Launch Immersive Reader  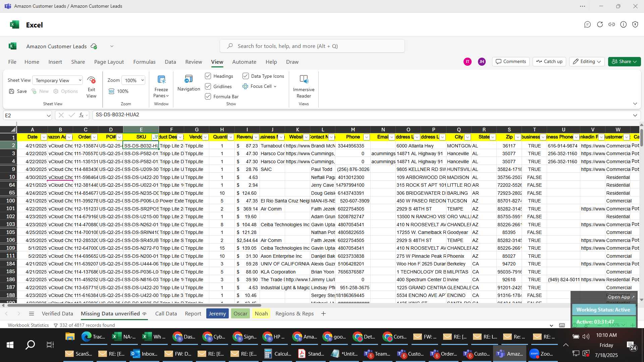coord(304,86)
